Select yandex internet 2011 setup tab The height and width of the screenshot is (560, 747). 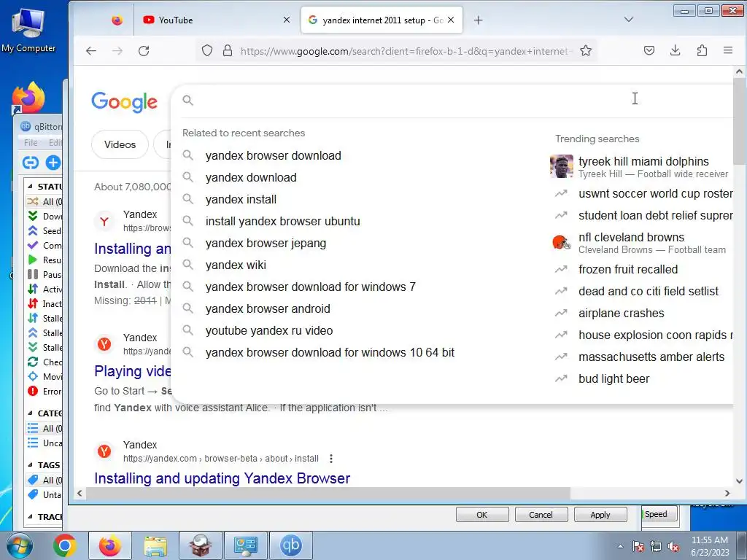point(382,20)
